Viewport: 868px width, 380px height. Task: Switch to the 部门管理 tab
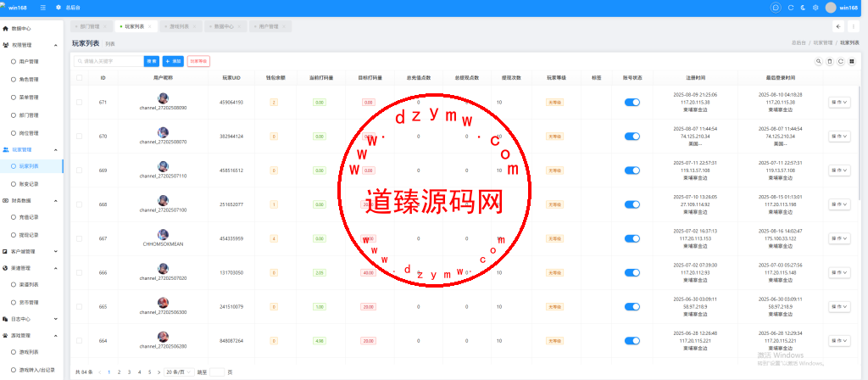click(x=90, y=26)
